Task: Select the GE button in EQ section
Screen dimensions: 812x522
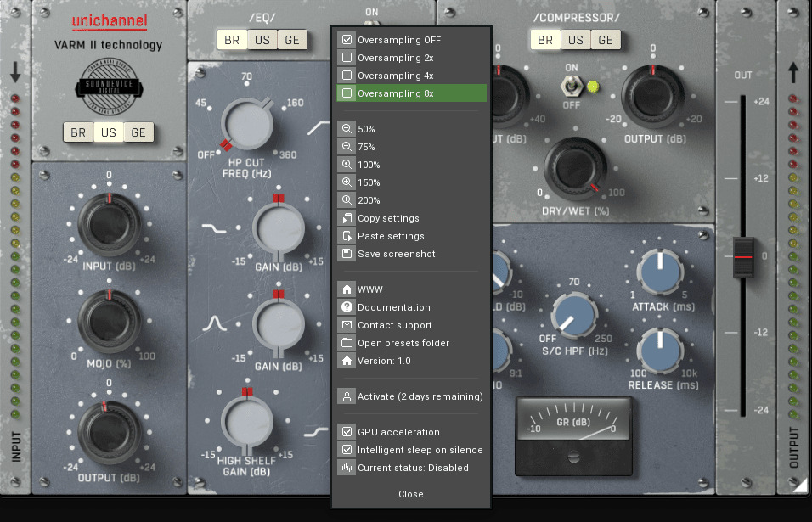Action: [x=291, y=40]
